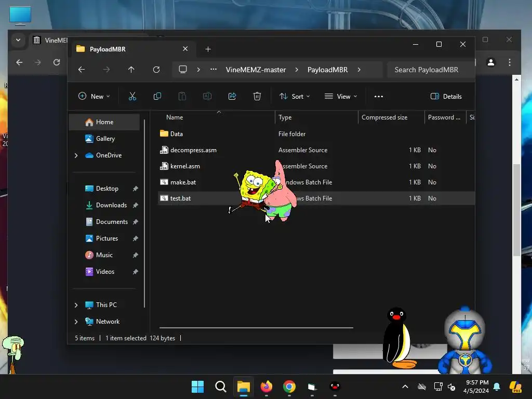The image size is (532, 399).
Task: Select kernel.asm file
Action: [x=316, y=166]
